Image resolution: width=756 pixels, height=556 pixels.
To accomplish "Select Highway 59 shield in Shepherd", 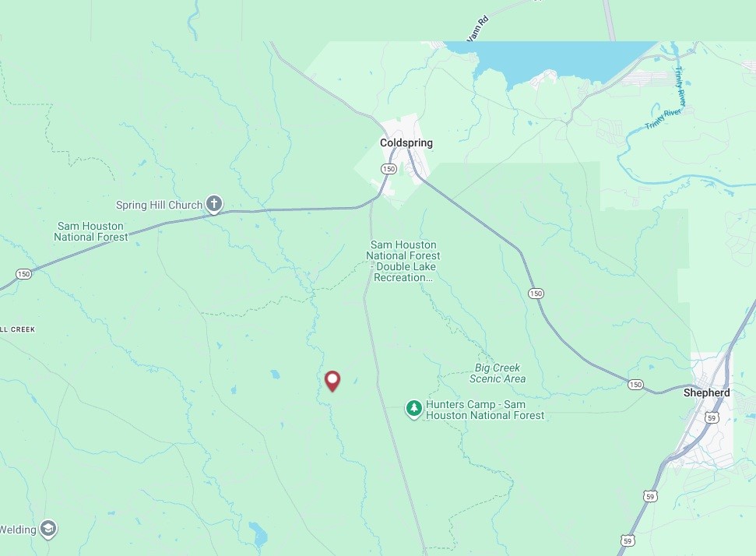I will pyautogui.click(x=712, y=417).
